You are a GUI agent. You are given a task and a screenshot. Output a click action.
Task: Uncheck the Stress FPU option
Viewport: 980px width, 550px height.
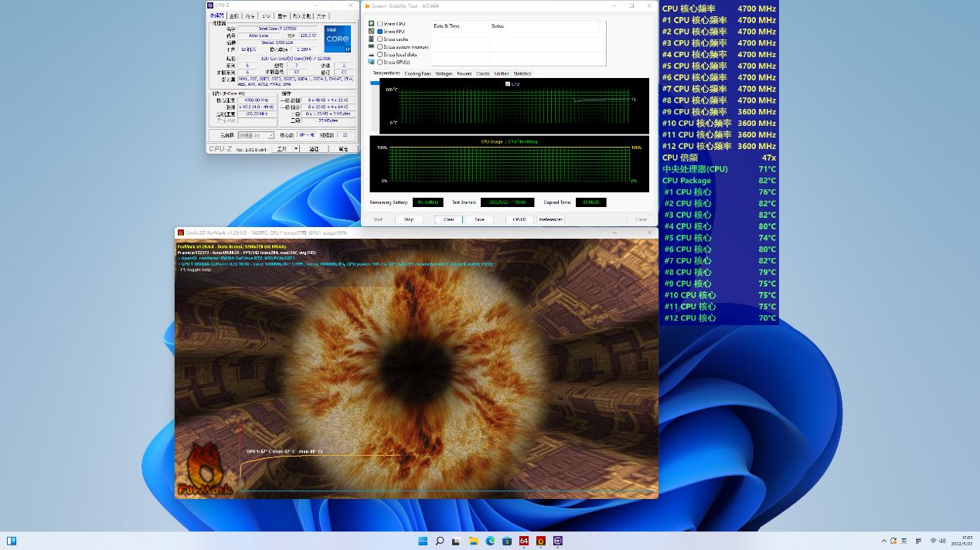click(x=380, y=32)
